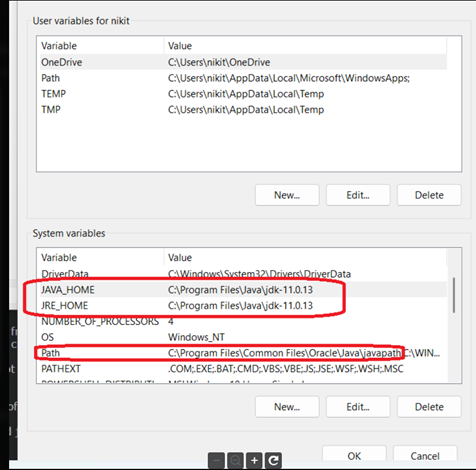Click the OK button
476x470 pixels.
click(x=354, y=455)
